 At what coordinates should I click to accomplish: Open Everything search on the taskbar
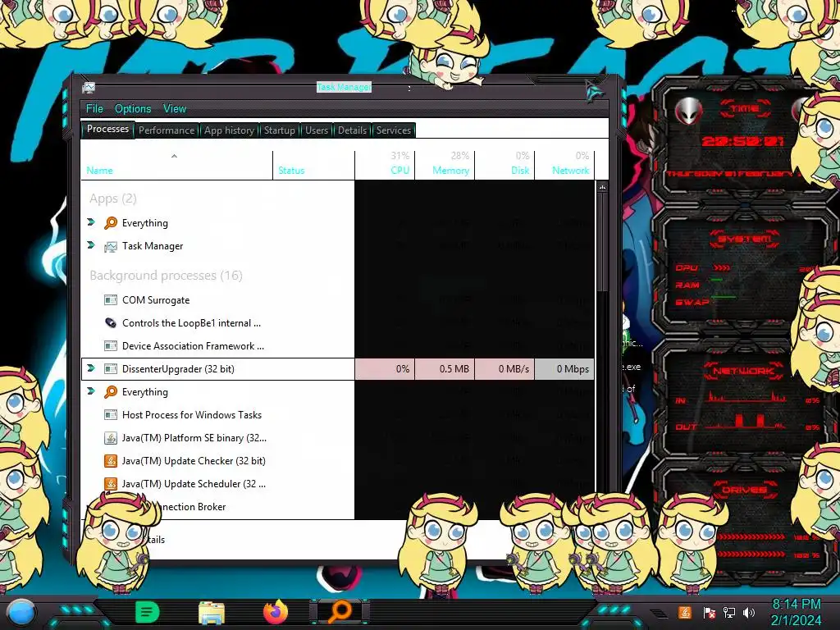340,612
